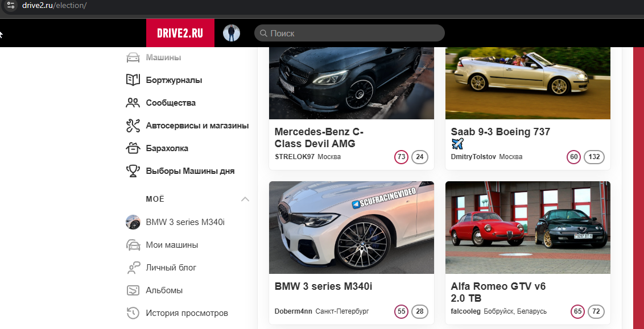644x329 pixels.
Task: Click the red 60 counter on the Saab card
Action: 574,157
